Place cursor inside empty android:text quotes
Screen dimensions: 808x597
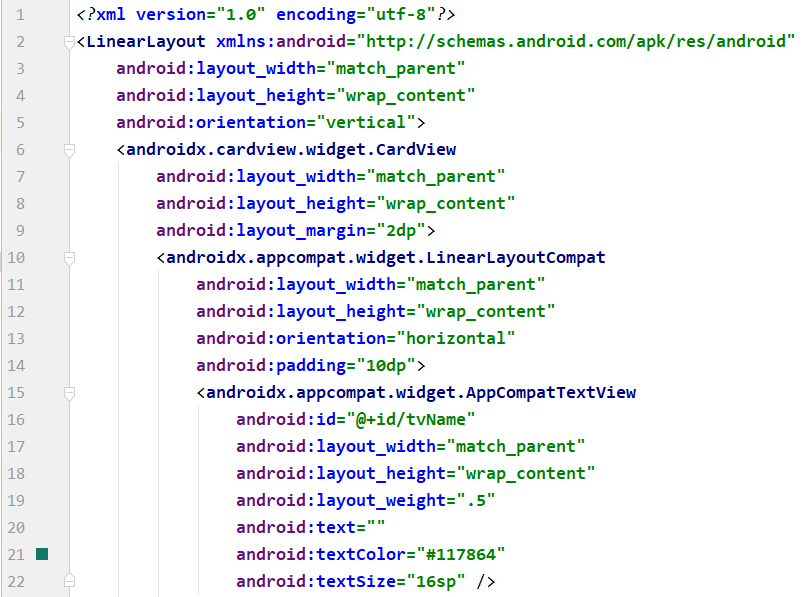coord(376,527)
